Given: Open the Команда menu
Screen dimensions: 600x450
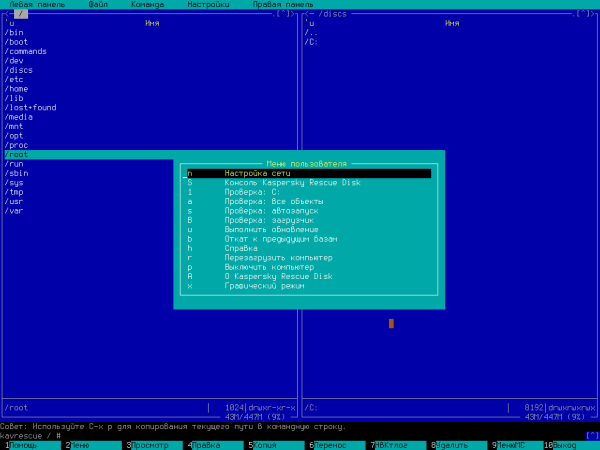Looking at the screenshot, I should 148,5.
